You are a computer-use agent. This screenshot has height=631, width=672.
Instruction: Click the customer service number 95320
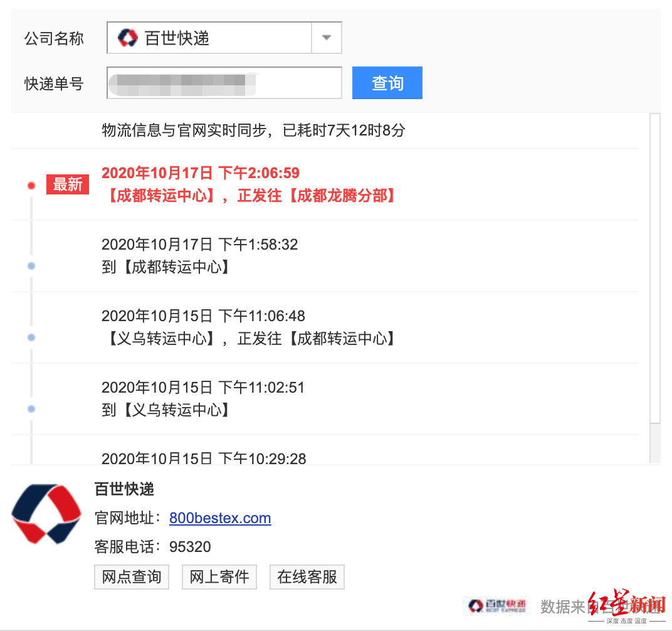click(x=190, y=547)
